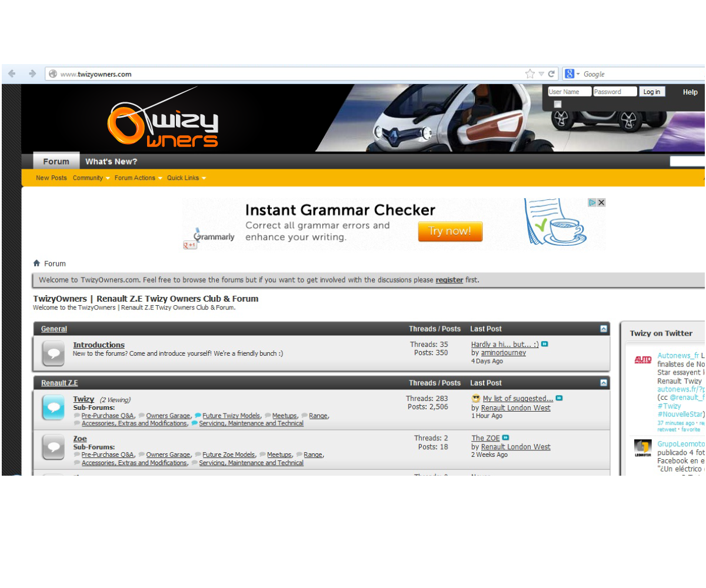Open Owners Garage under Zoe
Image resolution: width=706 pixels, height=588 pixels.
[168, 455]
